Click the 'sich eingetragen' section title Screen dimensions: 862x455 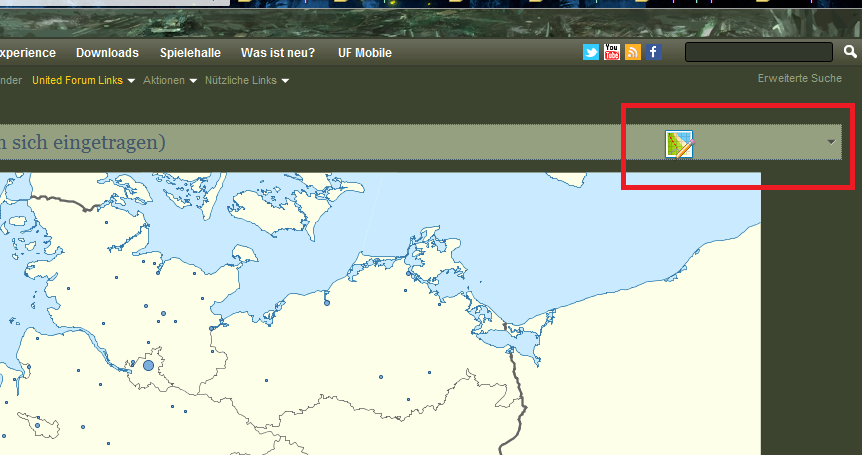[85, 142]
